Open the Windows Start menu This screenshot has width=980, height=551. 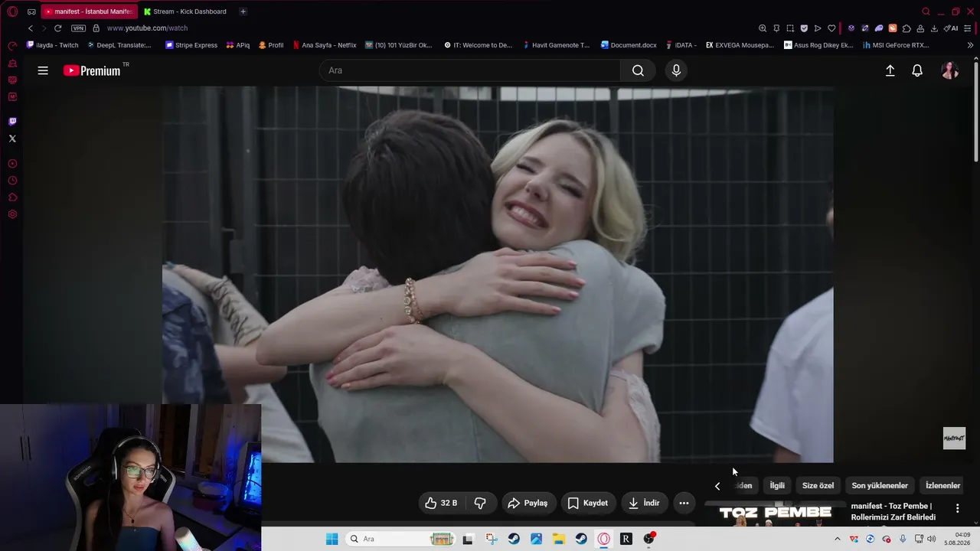[332, 539]
